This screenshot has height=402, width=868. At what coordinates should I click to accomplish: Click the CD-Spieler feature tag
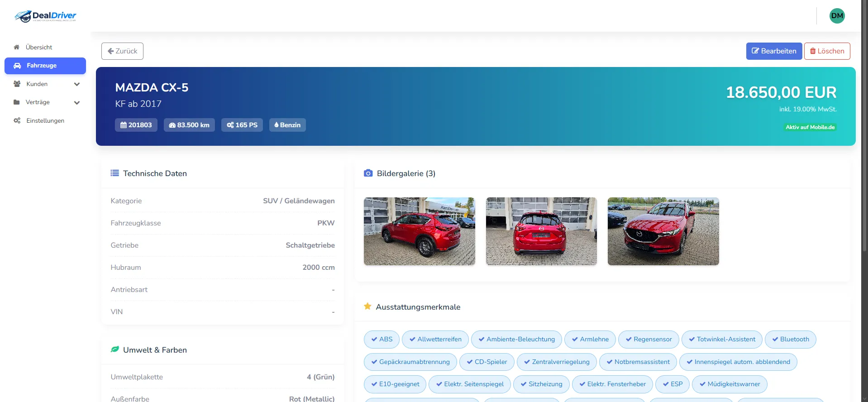click(487, 362)
